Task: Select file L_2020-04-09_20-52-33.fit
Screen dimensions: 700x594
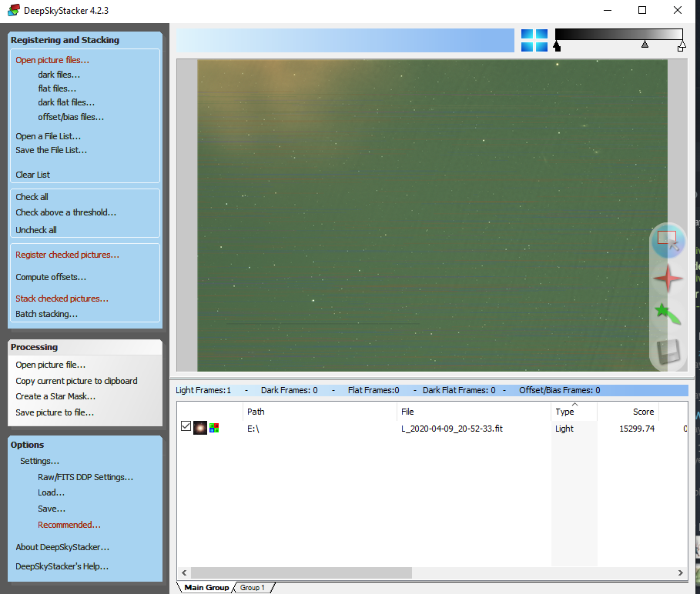Action: (x=452, y=429)
